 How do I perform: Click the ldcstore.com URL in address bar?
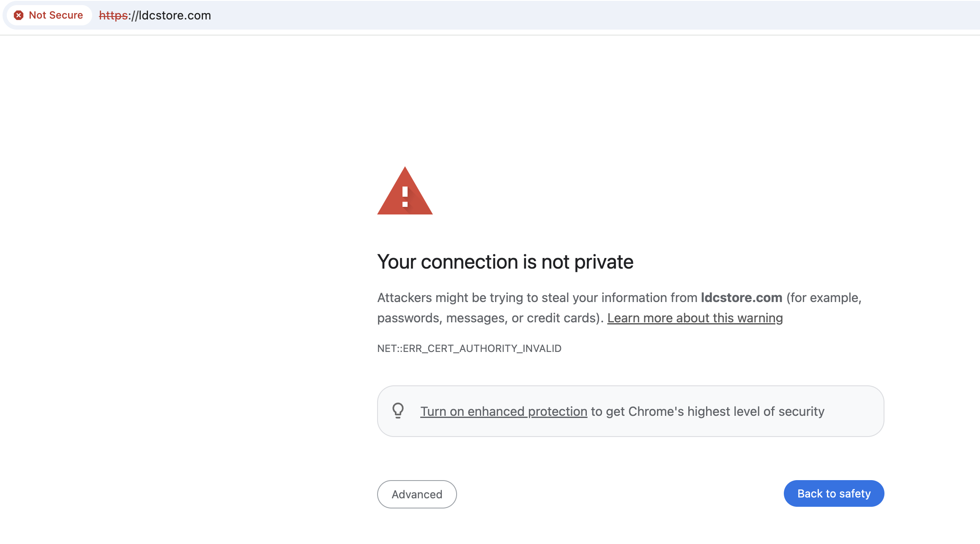(155, 15)
